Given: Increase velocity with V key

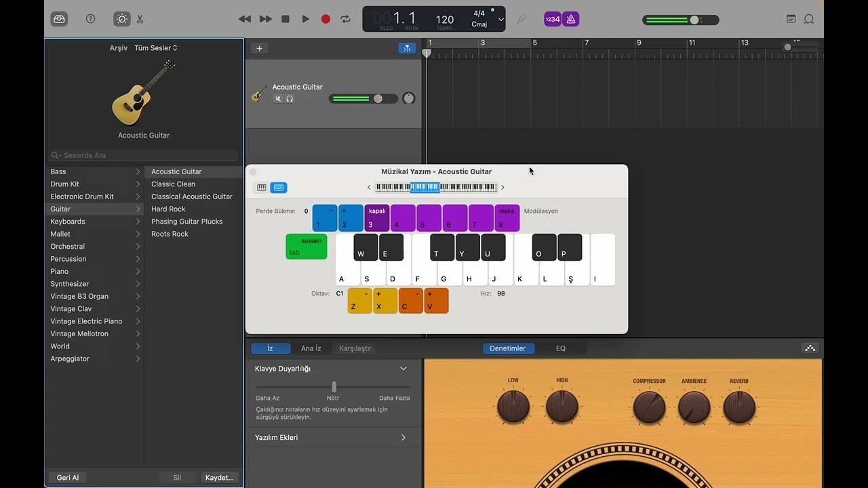Looking at the screenshot, I should [x=436, y=301].
